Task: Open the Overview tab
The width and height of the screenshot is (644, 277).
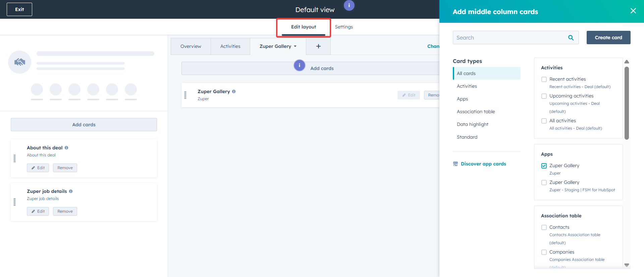Action: click(x=191, y=46)
